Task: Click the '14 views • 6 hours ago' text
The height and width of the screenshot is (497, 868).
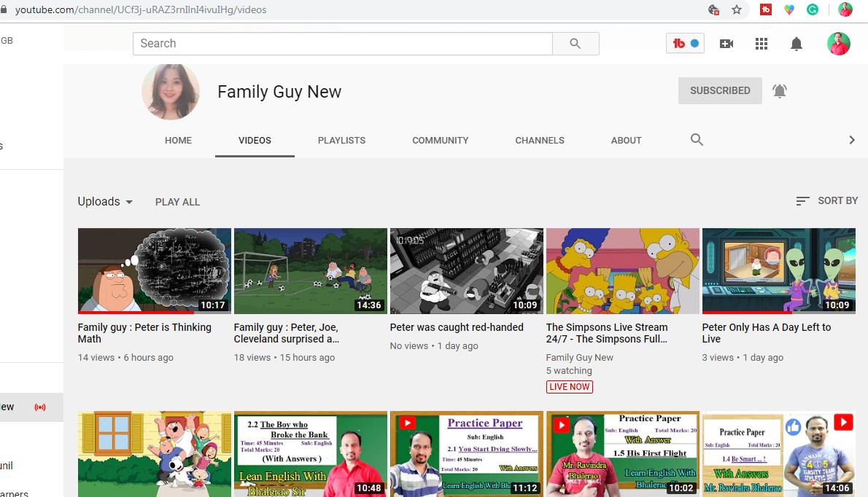Action: click(x=125, y=358)
